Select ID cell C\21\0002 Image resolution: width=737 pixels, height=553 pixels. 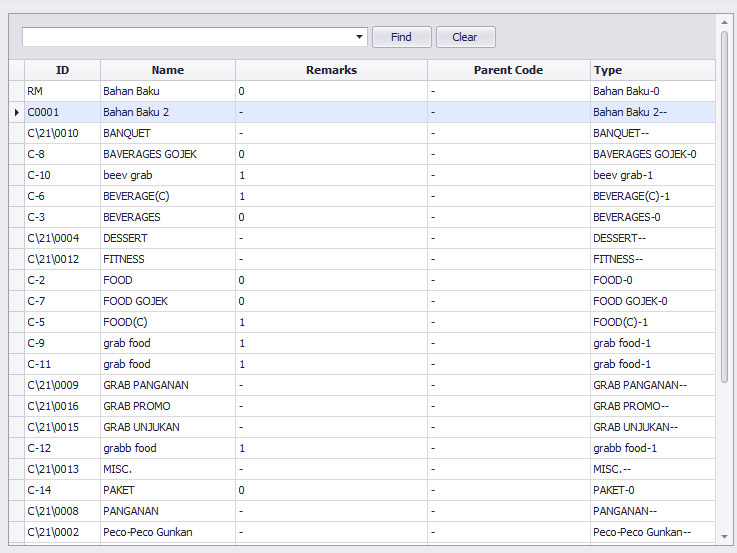tap(63, 532)
